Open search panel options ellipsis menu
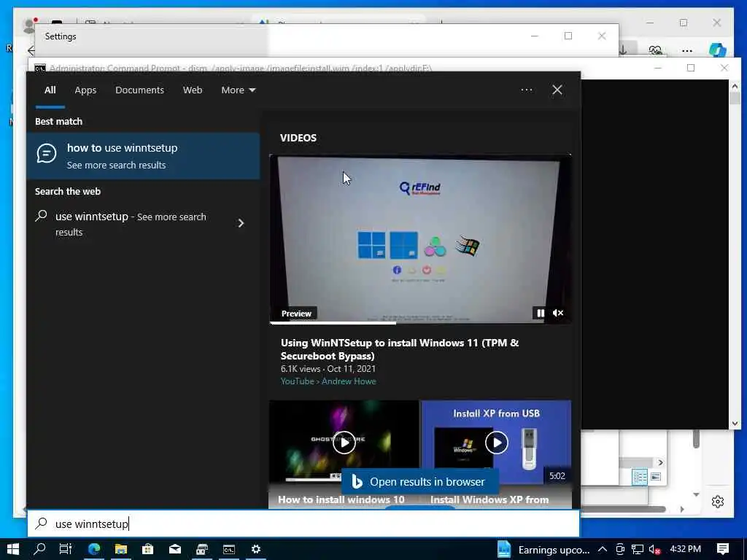 tap(527, 90)
